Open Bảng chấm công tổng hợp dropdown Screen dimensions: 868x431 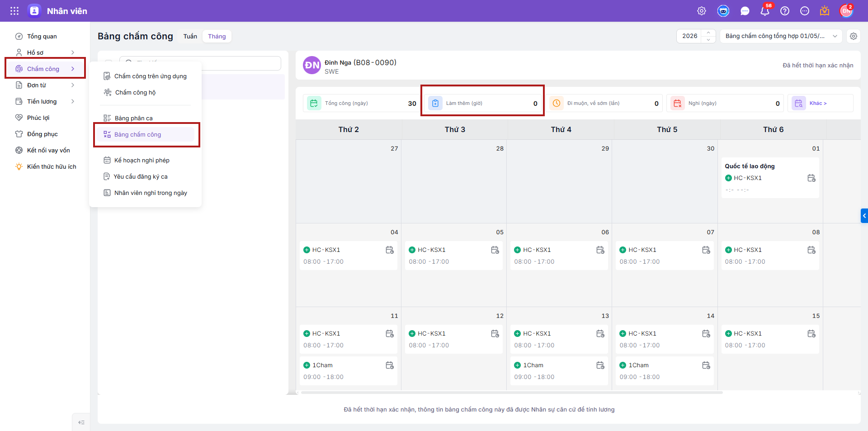pyautogui.click(x=781, y=36)
